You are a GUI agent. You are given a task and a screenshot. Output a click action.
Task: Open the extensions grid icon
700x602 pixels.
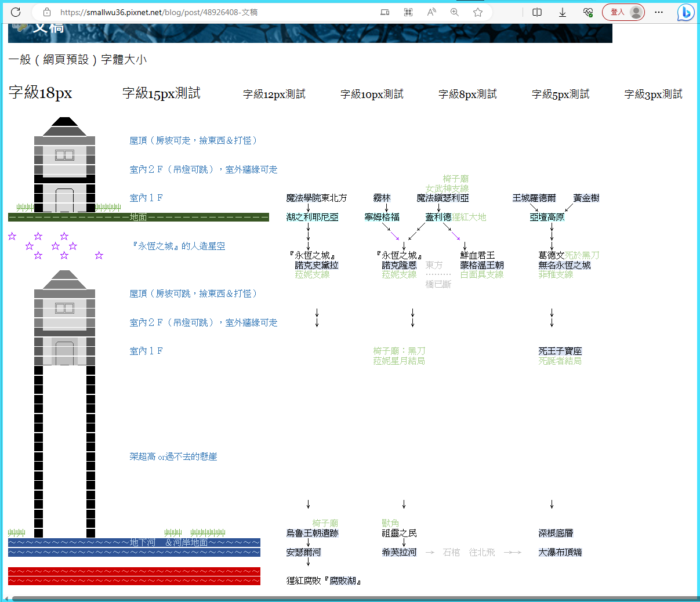[408, 12]
